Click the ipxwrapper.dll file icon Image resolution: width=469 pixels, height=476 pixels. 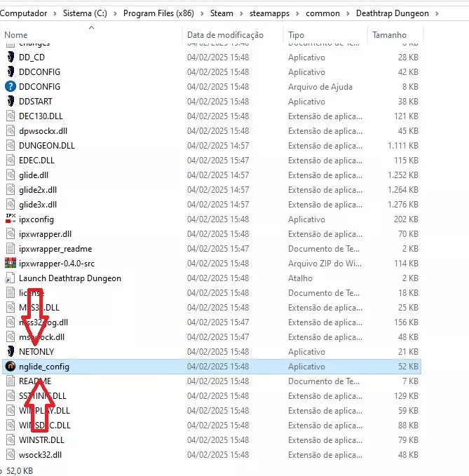(11, 233)
